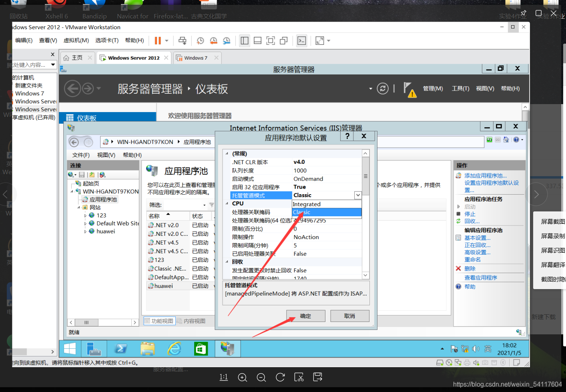Revert to snapshot via the orange-arrow clock icon
This screenshot has width=566, height=392.
[x=214, y=41]
